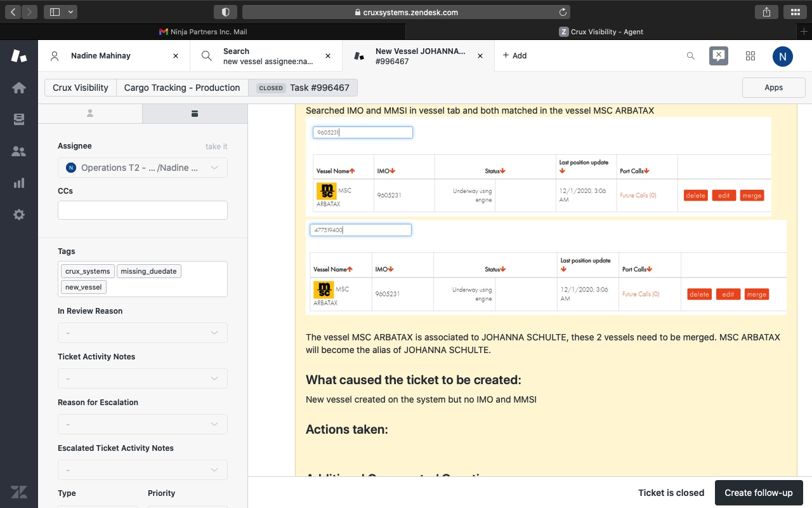The width and height of the screenshot is (812, 508).
Task: Expand the Assignee dropdown
Action: point(143,168)
